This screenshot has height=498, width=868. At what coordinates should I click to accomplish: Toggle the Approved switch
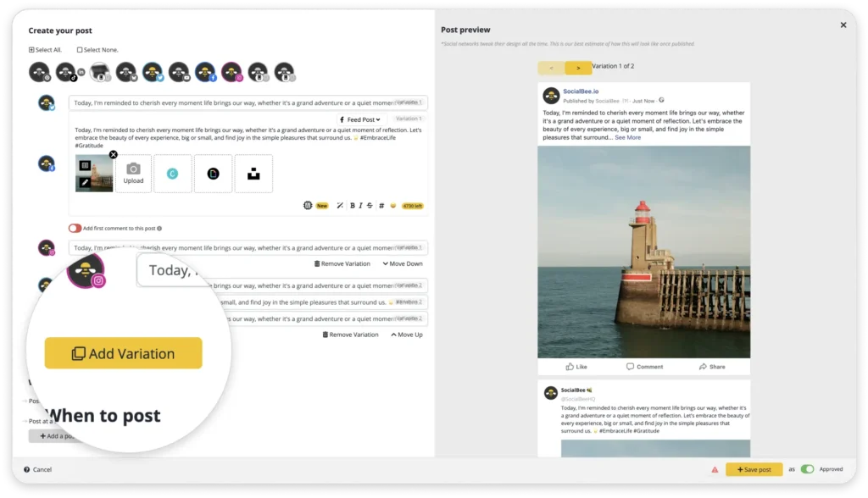(807, 469)
